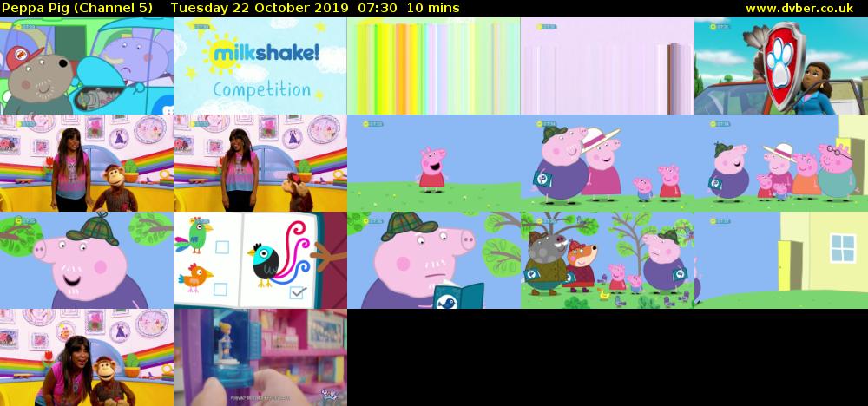The height and width of the screenshot is (406, 868).
Task: Click presenter with monkey puppet facing forward
Action: [87, 163]
